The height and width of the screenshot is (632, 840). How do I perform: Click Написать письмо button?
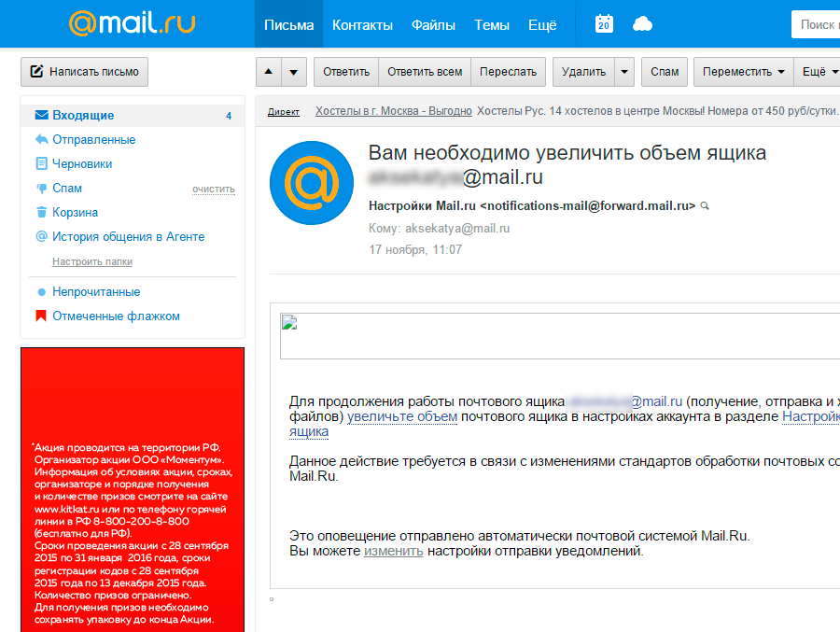85,72
